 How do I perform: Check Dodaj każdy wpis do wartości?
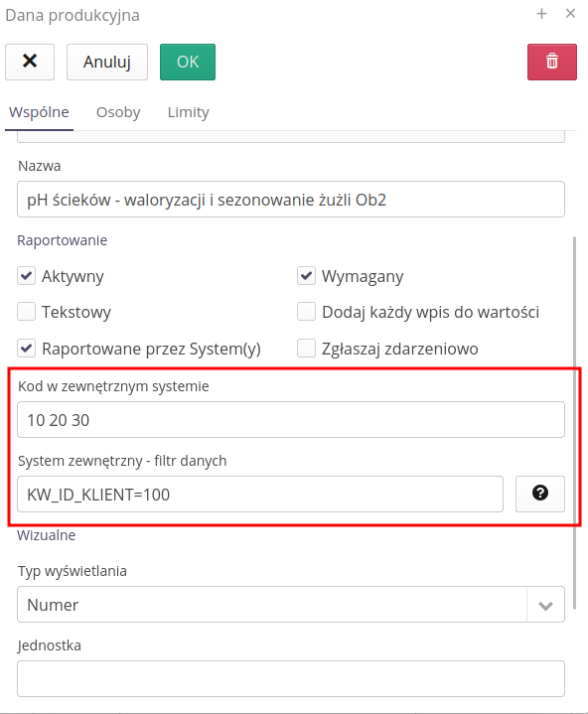pyautogui.click(x=306, y=312)
